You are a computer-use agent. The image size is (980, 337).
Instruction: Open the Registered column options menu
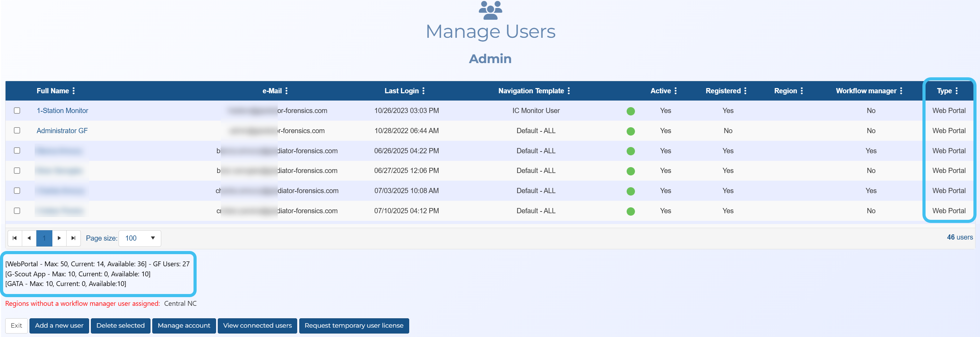point(745,91)
